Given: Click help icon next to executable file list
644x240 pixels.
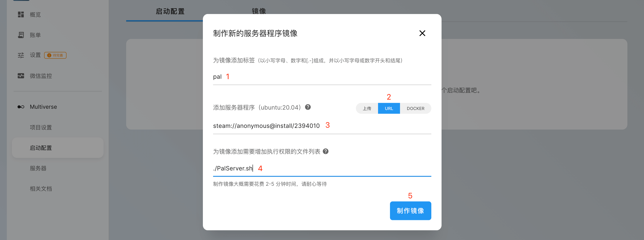Looking at the screenshot, I should pyautogui.click(x=325, y=151).
